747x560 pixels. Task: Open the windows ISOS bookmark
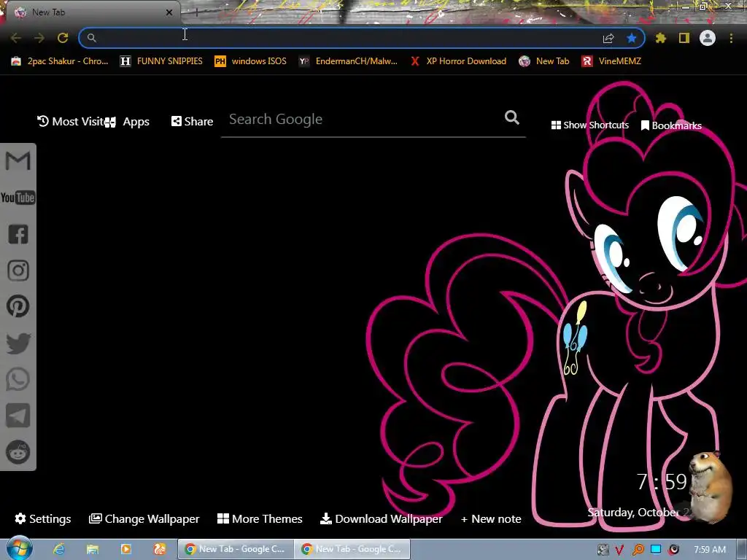coord(251,61)
